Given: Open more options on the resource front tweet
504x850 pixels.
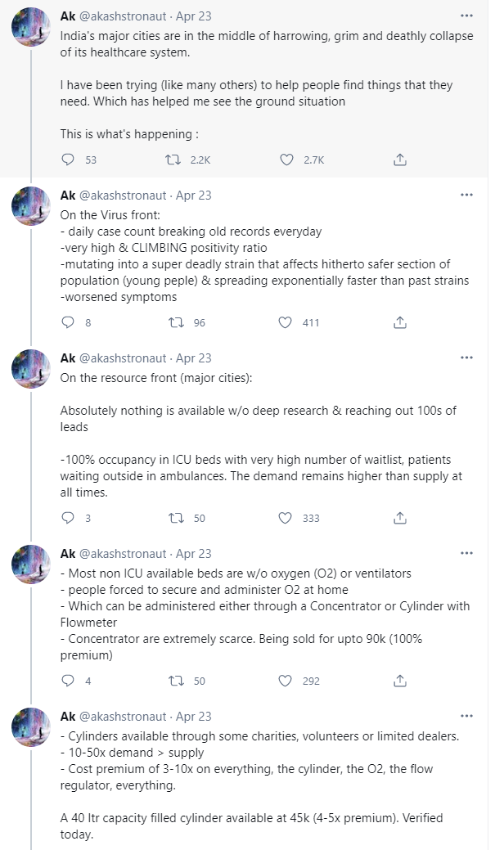Looking at the screenshot, I should 466,358.
